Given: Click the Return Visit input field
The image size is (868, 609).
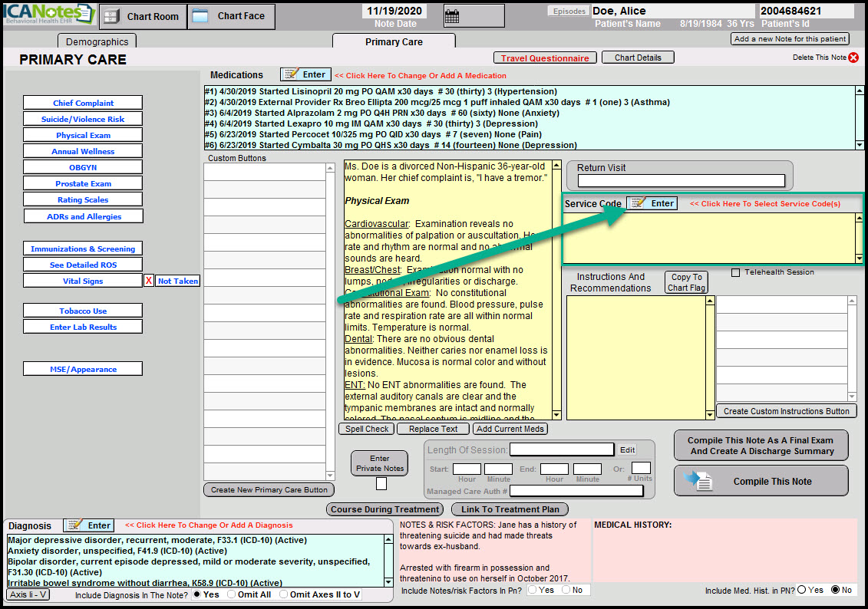Looking at the screenshot, I should click(x=681, y=181).
